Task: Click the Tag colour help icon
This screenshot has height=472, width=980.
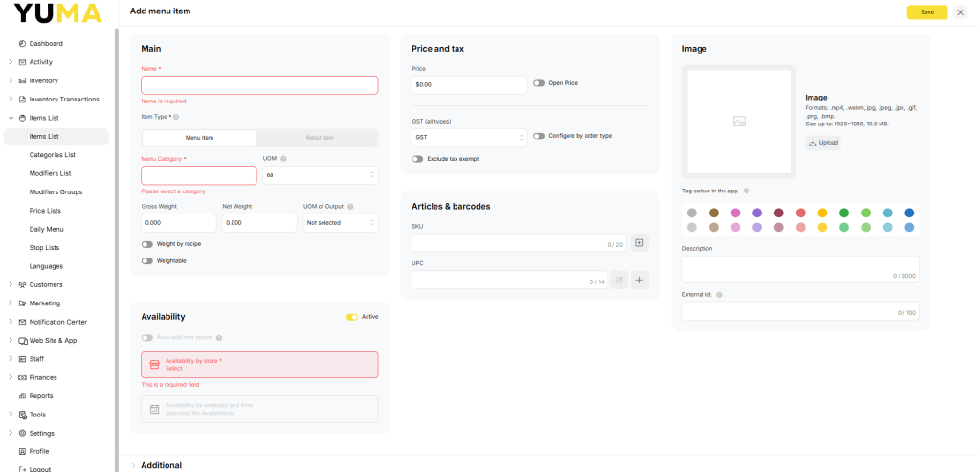Action: pyautogui.click(x=746, y=191)
